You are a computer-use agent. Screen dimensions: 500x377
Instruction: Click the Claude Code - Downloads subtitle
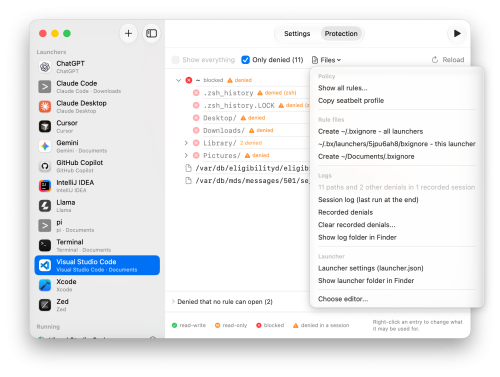click(x=89, y=91)
